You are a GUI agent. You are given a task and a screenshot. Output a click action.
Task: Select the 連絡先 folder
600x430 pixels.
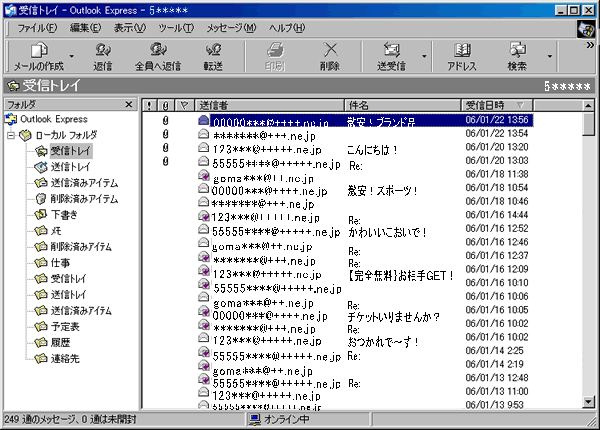point(65,359)
